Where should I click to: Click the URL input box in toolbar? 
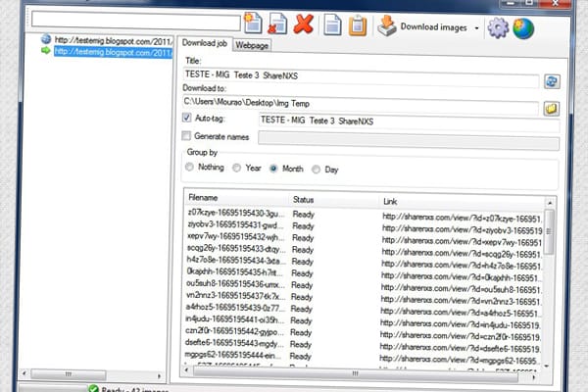click(136, 20)
